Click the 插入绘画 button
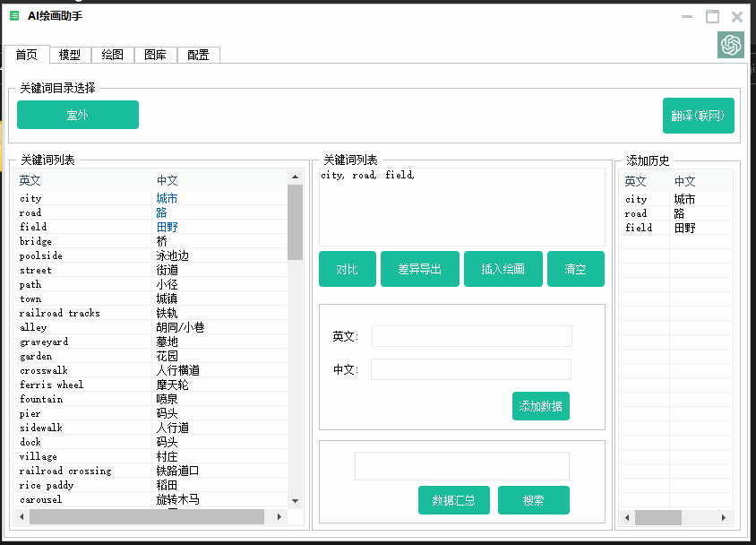 pyautogui.click(x=503, y=268)
